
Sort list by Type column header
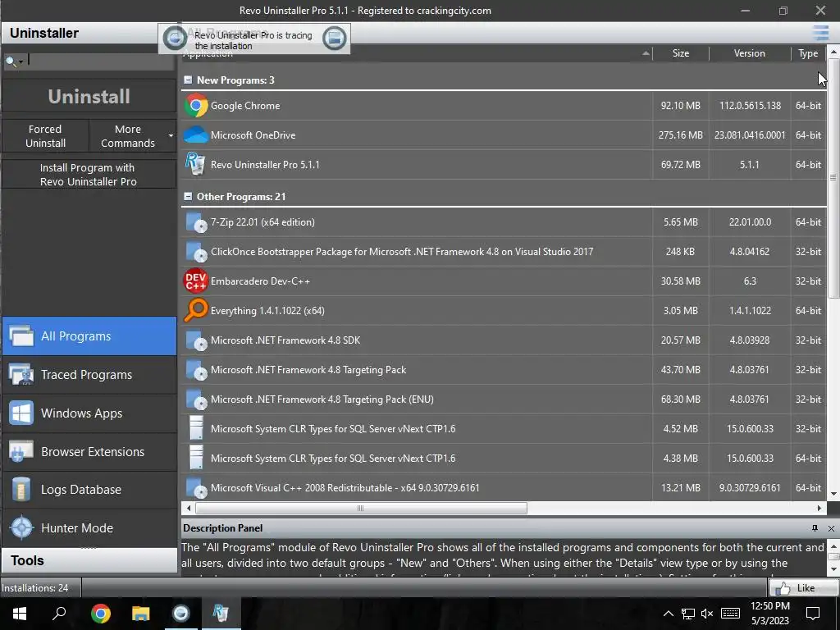[x=808, y=53]
